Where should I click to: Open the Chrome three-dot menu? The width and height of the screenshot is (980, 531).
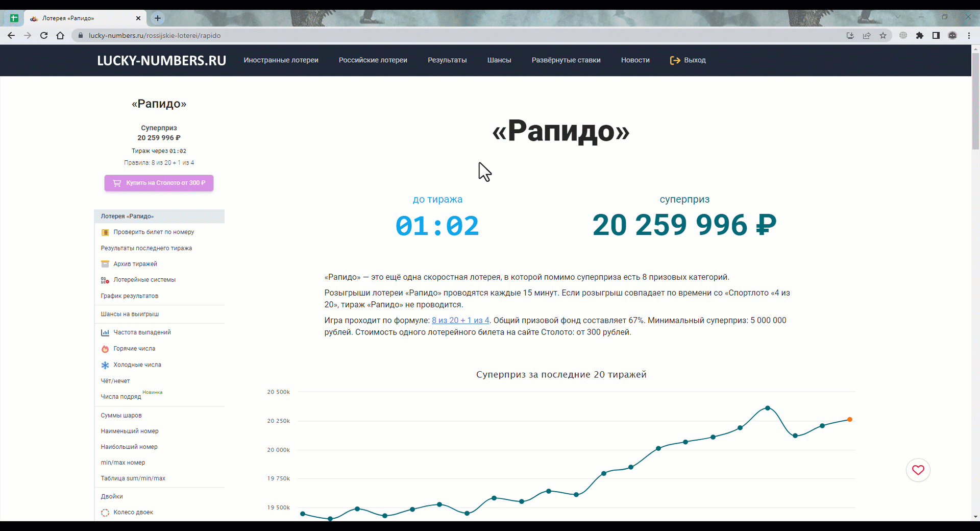point(969,36)
